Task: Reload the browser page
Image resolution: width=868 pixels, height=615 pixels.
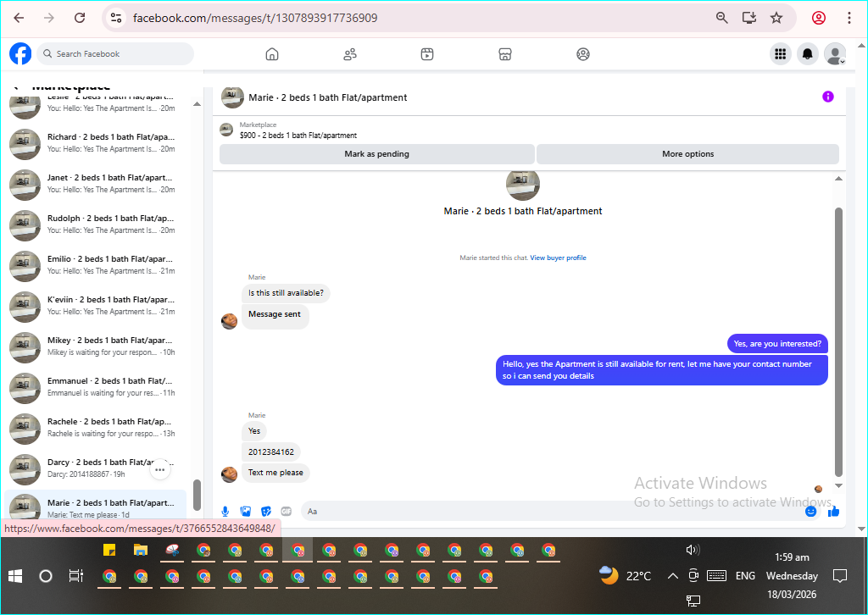Action: [80, 18]
